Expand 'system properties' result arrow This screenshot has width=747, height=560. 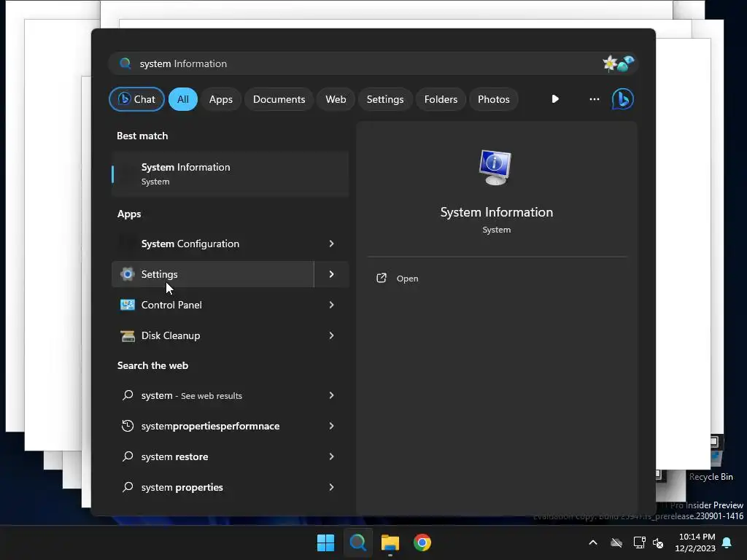coord(332,486)
